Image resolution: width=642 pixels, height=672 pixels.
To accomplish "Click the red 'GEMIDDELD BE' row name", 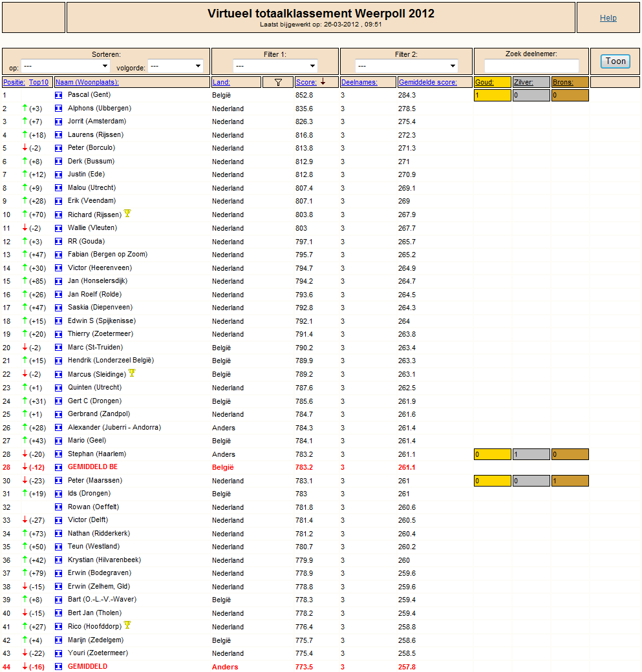I will [92, 467].
